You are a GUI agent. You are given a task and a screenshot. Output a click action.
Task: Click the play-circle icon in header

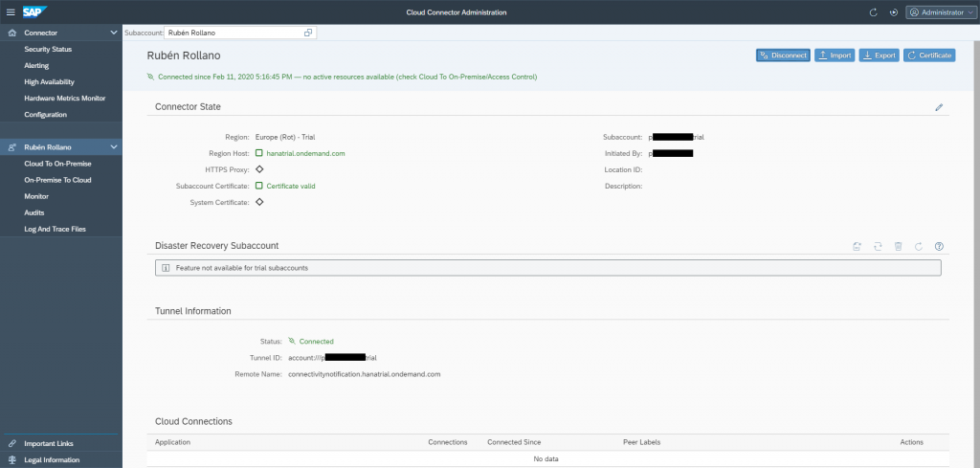tap(894, 12)
